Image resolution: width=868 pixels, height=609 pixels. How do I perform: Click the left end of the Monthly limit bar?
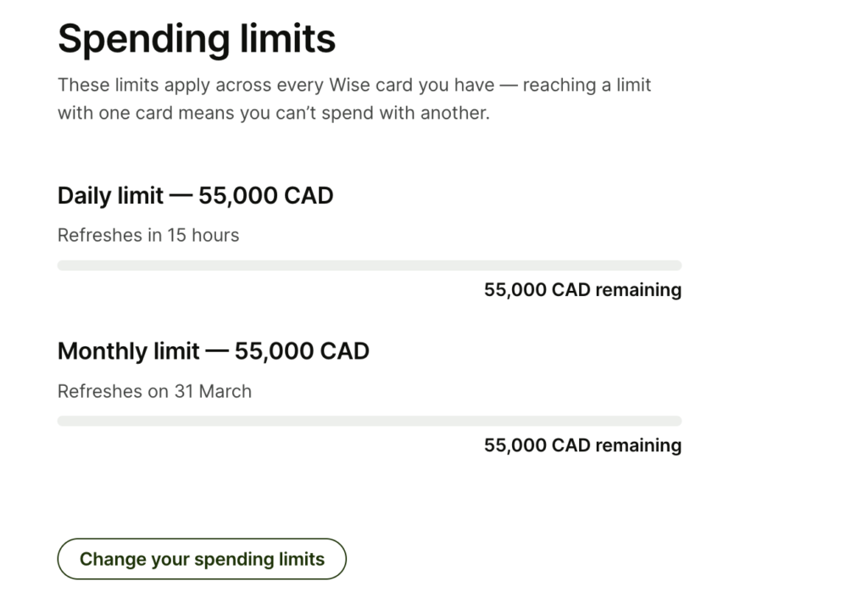(x=62, y=422)
